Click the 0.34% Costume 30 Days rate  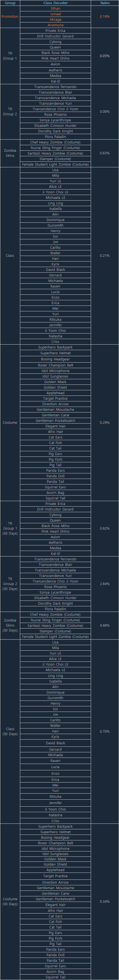click(105, 901)
